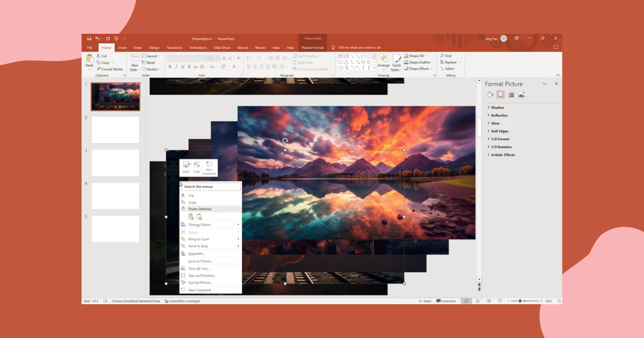This screenshot has width=644, height=338.
Task: Open Notes from the status bar
Action: click(425, 301)
